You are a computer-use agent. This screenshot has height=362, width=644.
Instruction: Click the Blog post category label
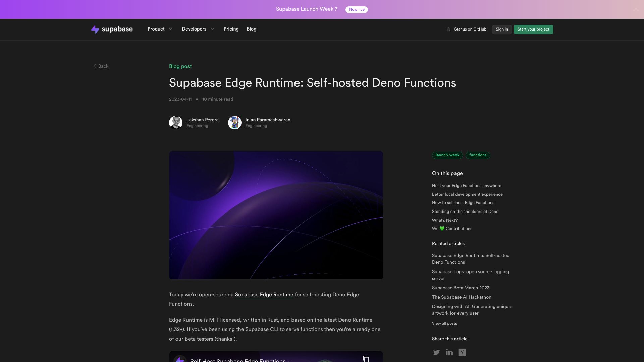(x=180, y=66)
